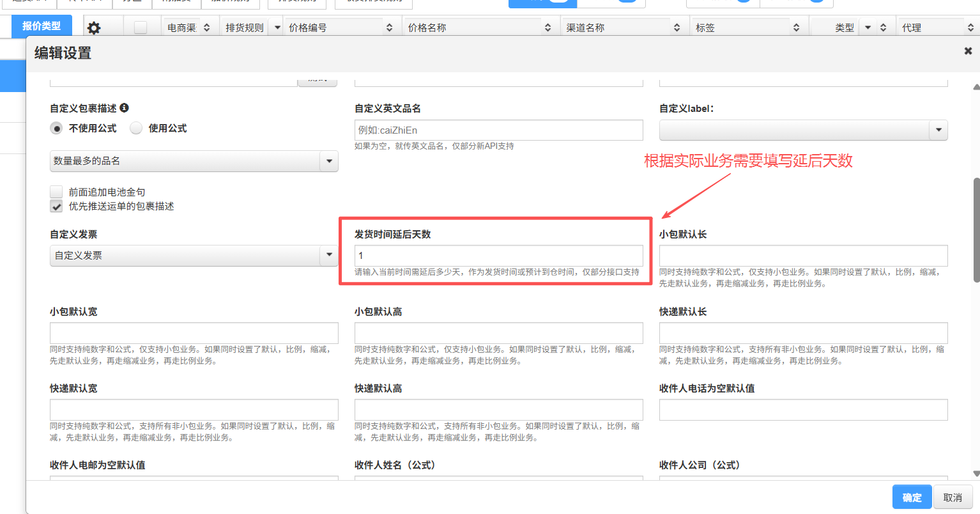
Task: Click the scrollbar down arrow in the dialog
Action: point(976,474)
